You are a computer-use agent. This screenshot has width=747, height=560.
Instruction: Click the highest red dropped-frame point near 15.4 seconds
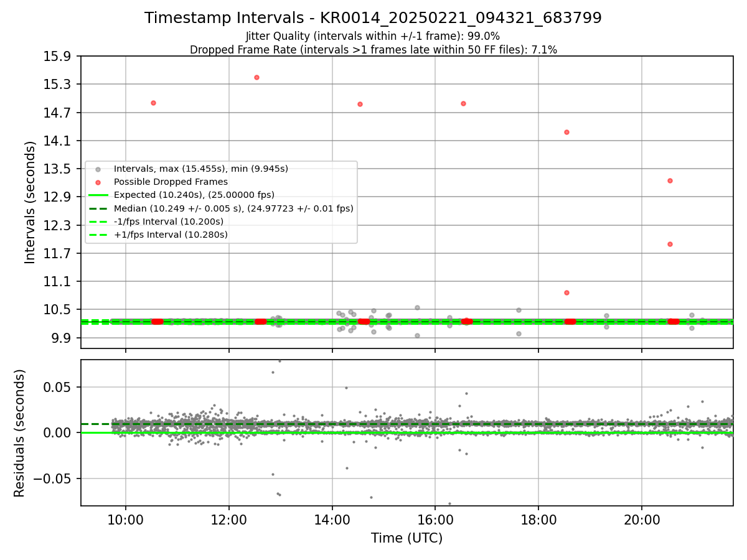pyautogui.click(x=256, y=77)
